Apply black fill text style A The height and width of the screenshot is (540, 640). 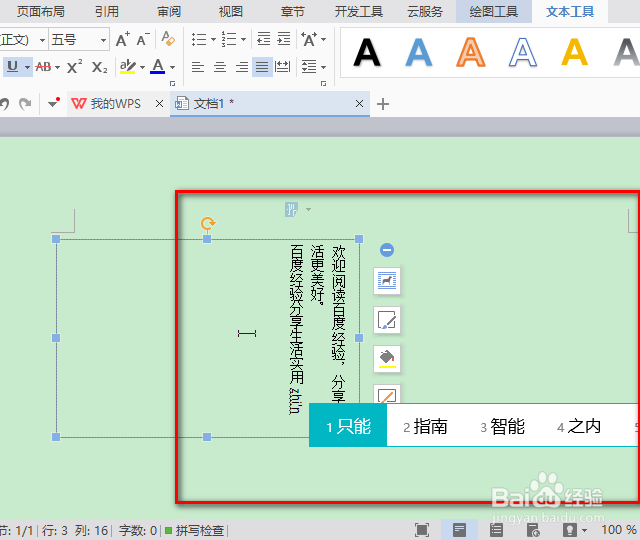(367, 52)
